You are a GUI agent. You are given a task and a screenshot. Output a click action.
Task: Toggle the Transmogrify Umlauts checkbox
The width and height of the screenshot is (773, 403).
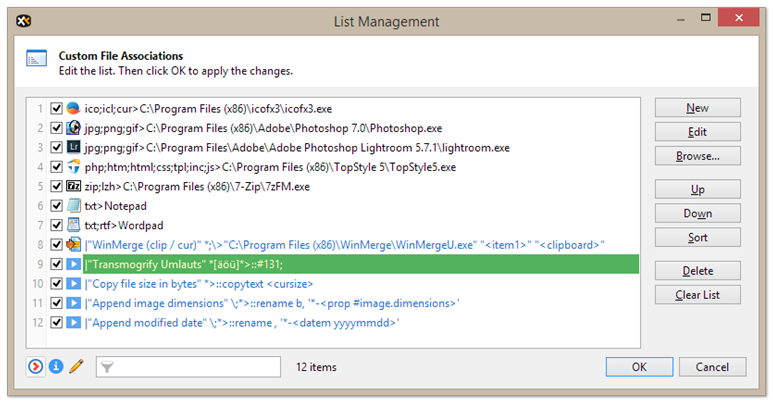tap(56, 265)
